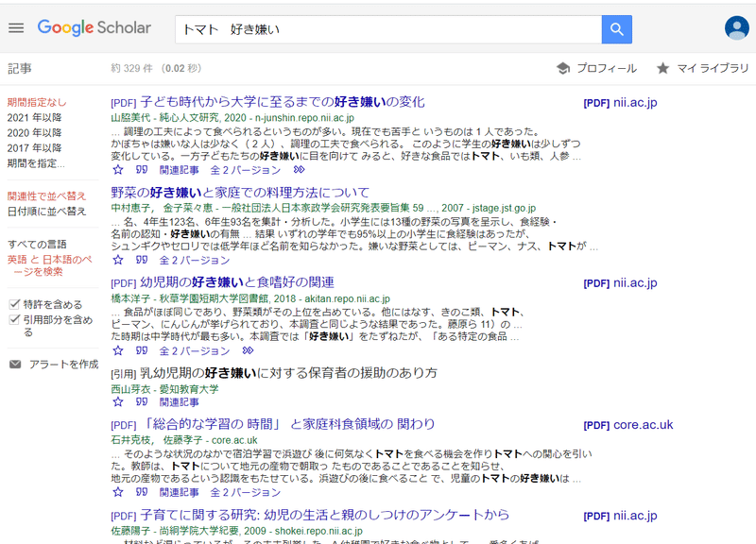
Task: Cite 総合的な学習の時間 result via quote icon
Action: [x=141, y=492]
